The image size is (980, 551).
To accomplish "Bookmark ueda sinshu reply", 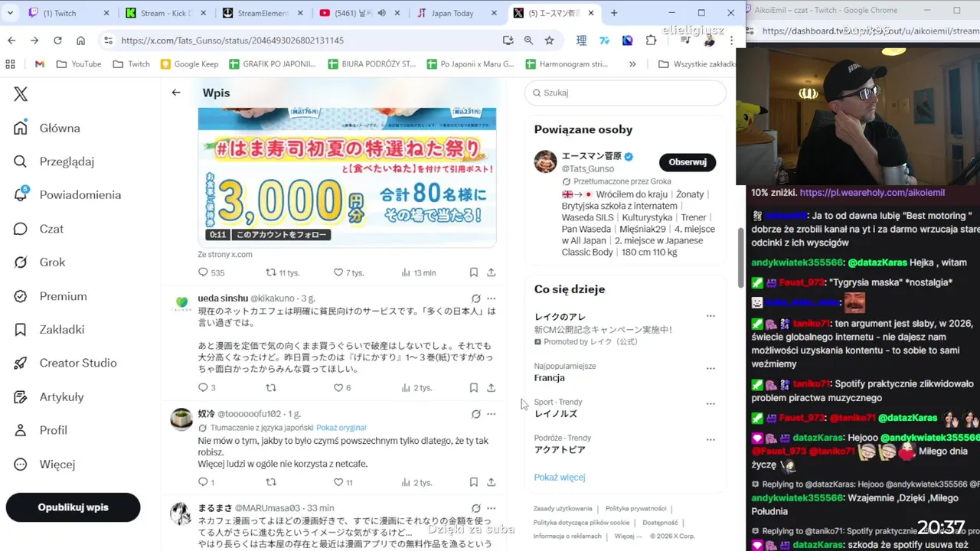I will 474,388.
